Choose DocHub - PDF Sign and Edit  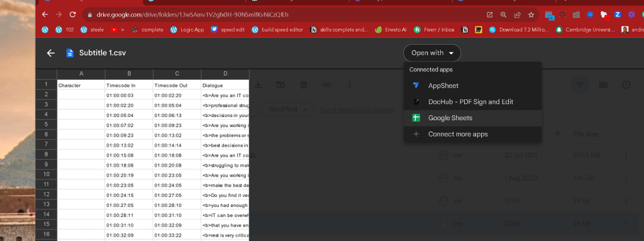coord(472,101)
